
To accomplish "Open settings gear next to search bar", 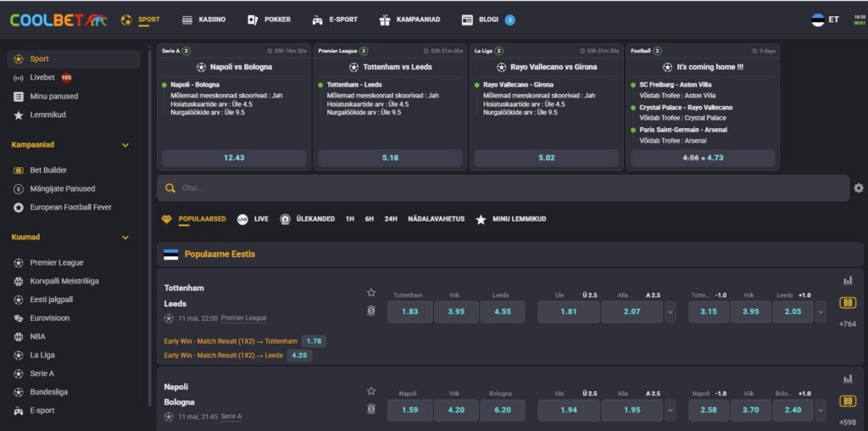I will coord(858,188).
